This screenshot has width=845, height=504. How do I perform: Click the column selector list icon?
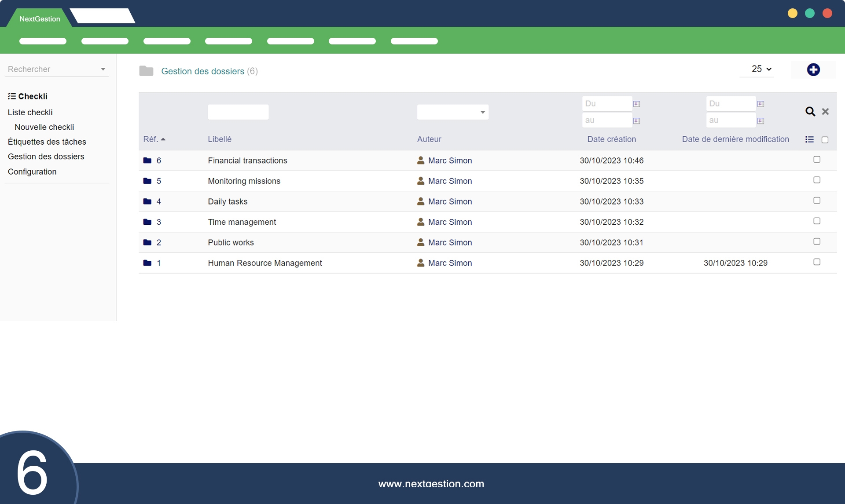click(x=809, y=139)
